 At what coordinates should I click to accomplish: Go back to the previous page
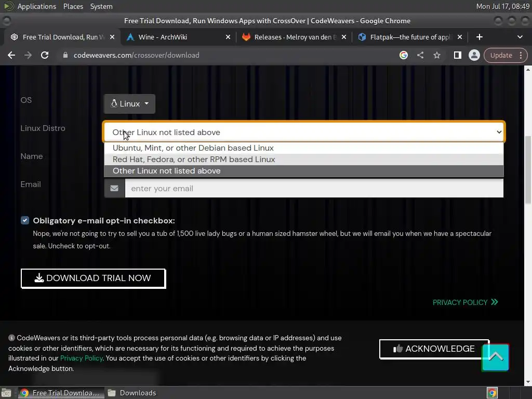[11, 55]
